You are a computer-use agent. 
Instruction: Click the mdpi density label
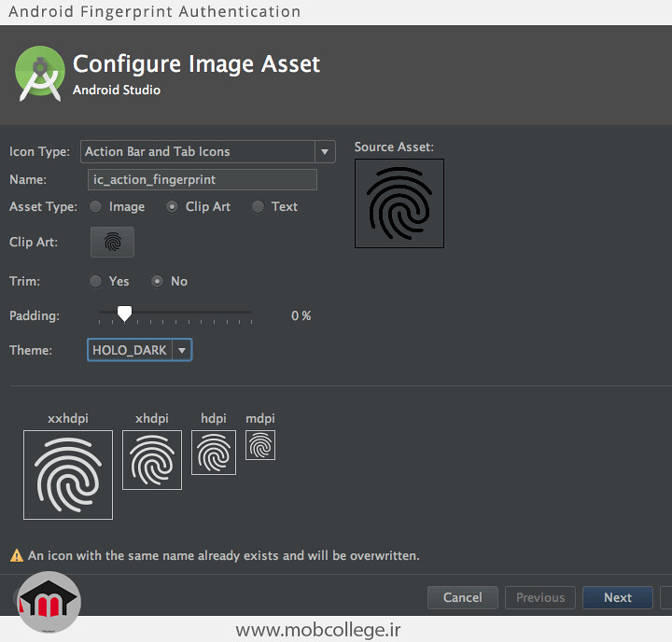click(260, 419)
